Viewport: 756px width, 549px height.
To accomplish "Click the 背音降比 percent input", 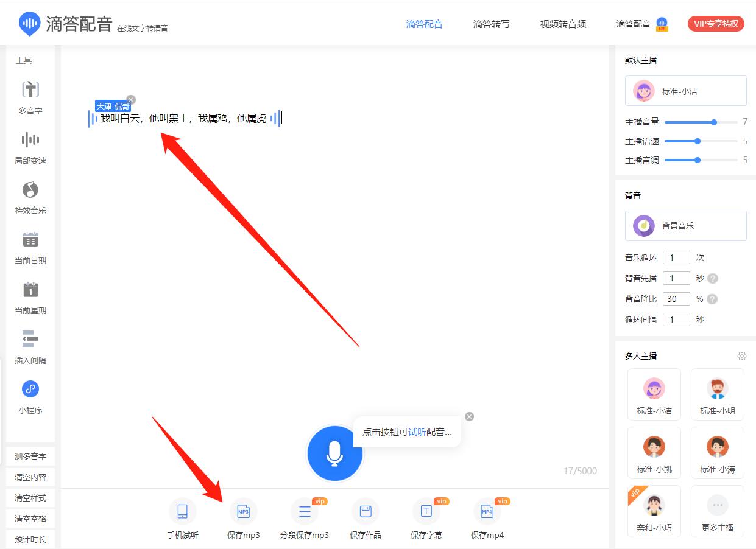I will (x=676, y=299).
